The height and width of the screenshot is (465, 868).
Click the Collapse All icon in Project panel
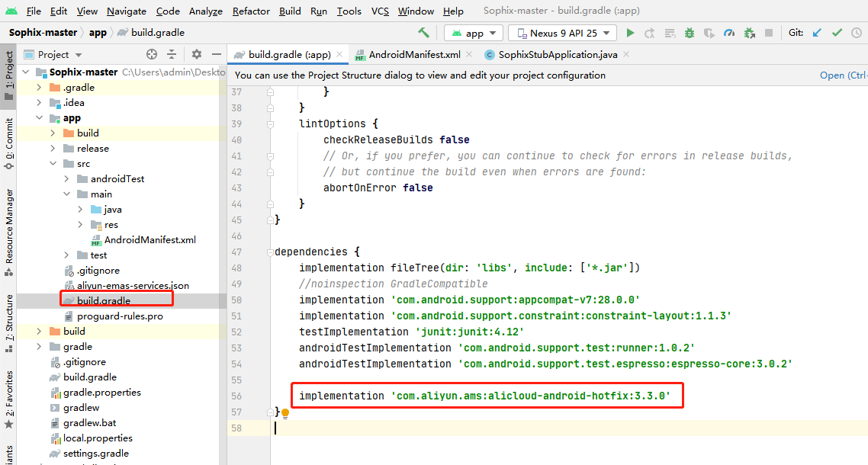pyautogui.click(x=172, y=54)
